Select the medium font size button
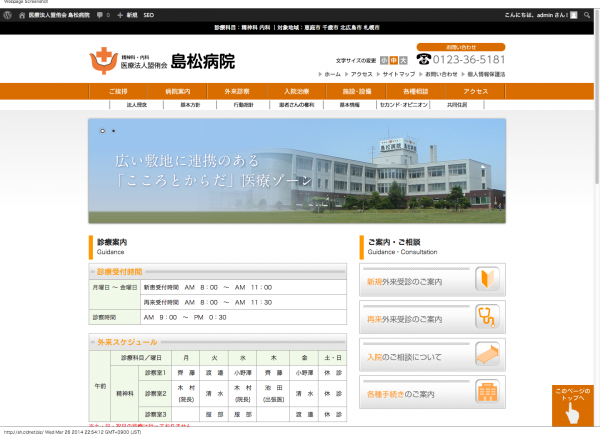 tap(393, 60)
